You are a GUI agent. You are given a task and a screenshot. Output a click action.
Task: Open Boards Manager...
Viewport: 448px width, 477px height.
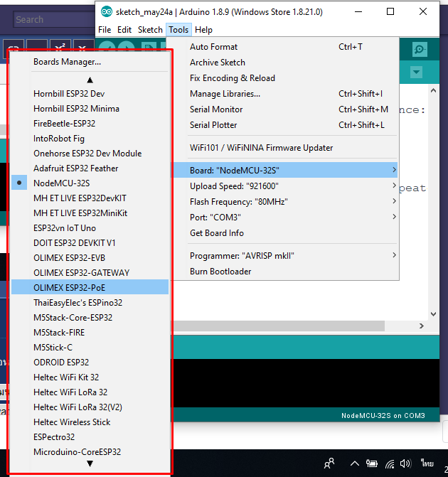(x=90, y=62)
